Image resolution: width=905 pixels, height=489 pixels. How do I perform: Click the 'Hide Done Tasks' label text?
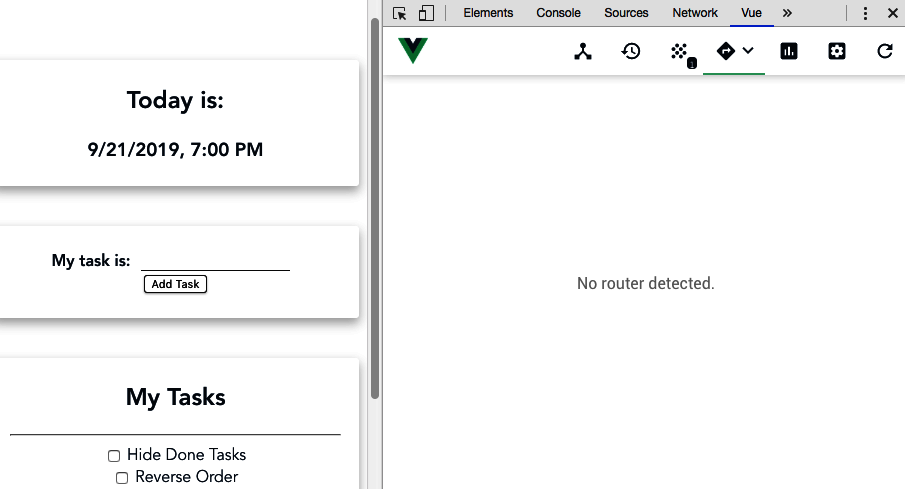(x=186, y=455)
